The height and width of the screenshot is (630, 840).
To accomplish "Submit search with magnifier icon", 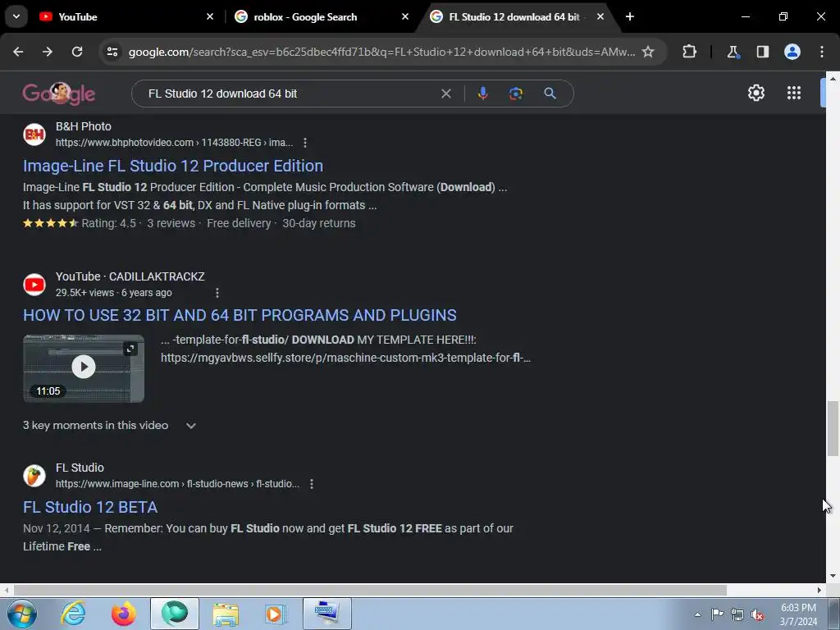I will click(x=550, y=94).
